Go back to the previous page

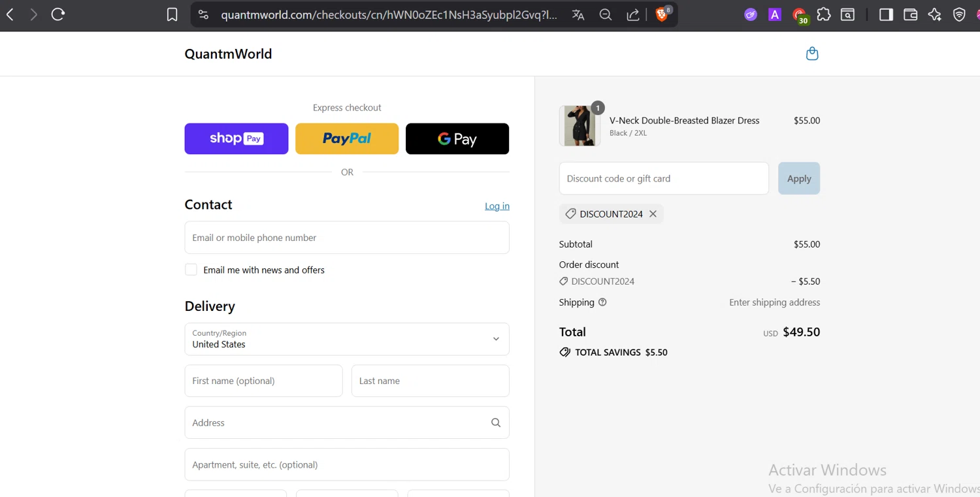(x=10, y=14)
